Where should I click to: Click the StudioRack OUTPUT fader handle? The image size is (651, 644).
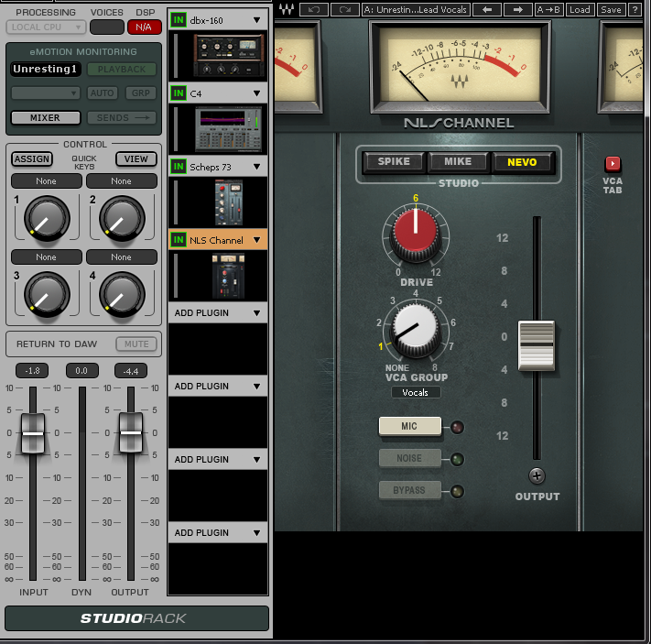pyautogui.click(x=131, y=433)
